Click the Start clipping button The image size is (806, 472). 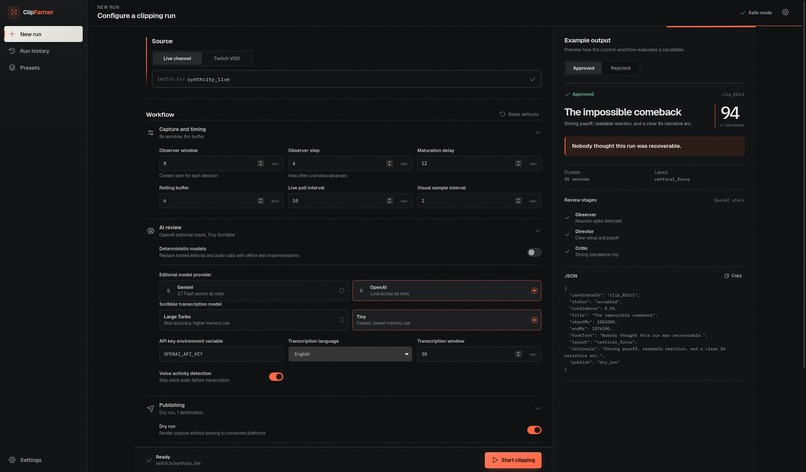513,460
